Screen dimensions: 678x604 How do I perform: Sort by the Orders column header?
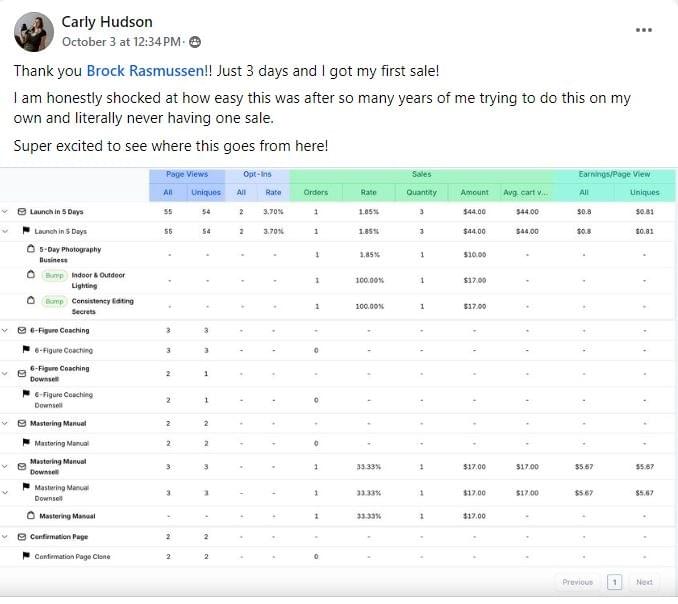coord(315,192)
